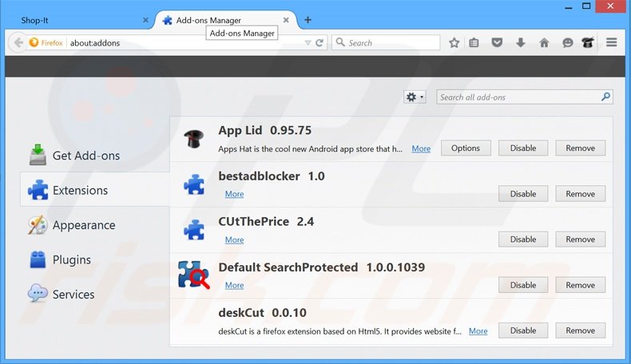Open the Firefox hamburger menu
This screenshot has width=631, height=364.
[x=612, y=42]
